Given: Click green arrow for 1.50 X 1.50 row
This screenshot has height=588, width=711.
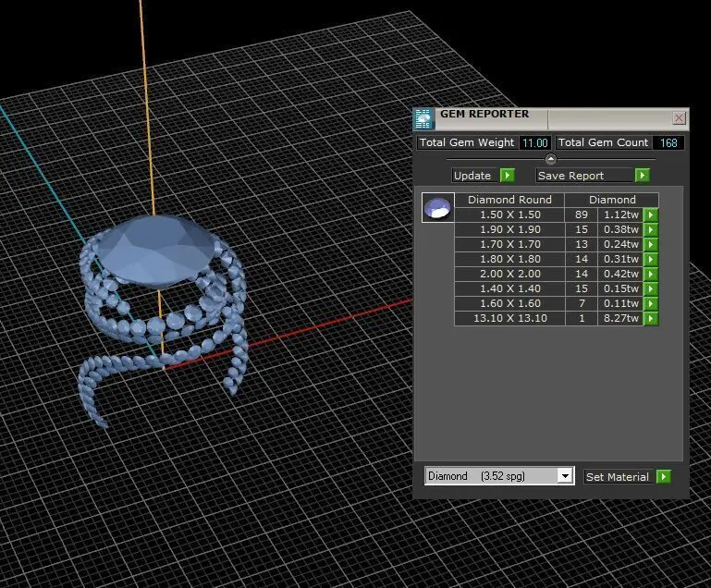Looking at the screenshot, I should 651,214.
